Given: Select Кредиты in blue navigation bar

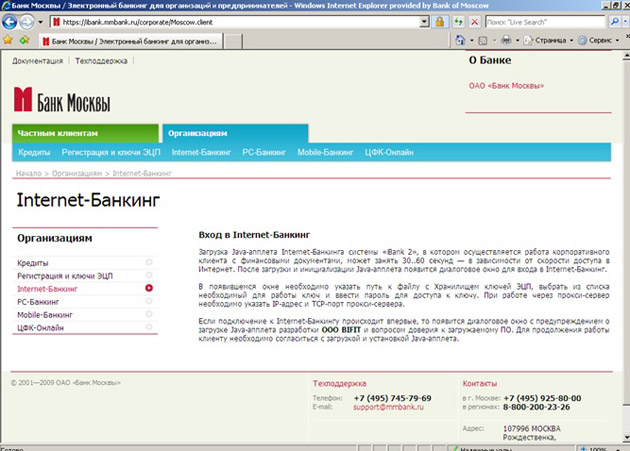Looking at the screenshot, I should click(34, 152).
